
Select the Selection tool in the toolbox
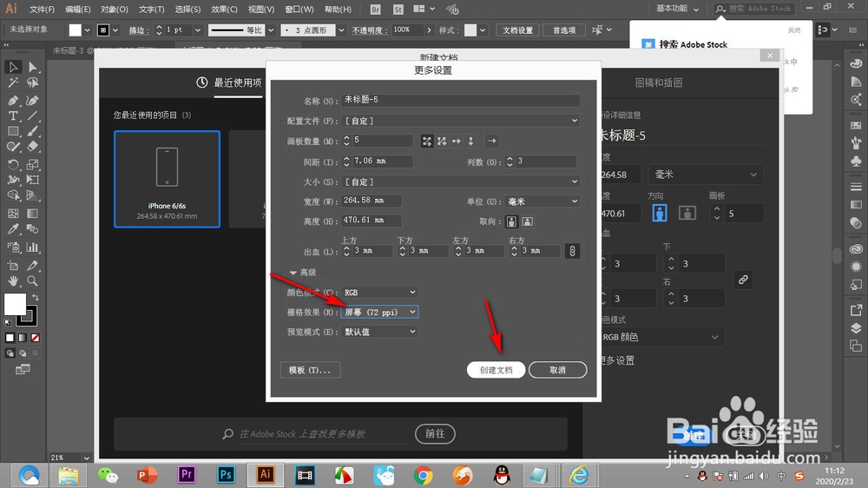click(13, 67)
